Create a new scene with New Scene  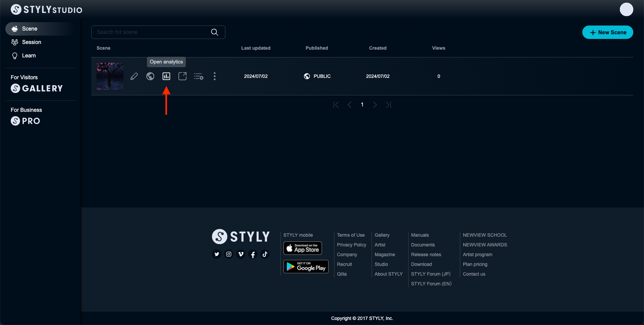coord(607,32)
